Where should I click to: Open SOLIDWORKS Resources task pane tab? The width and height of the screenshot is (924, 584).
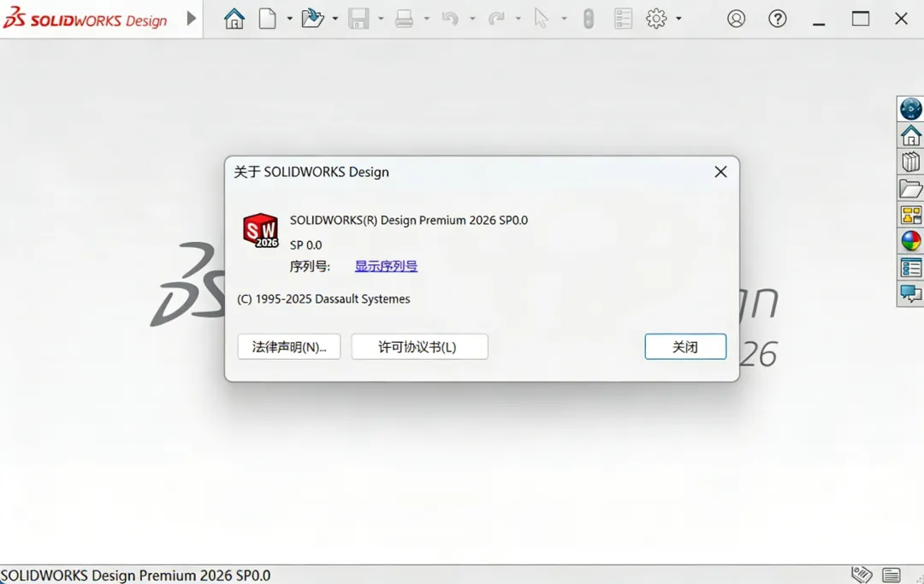pyautogui.click(x=910, y=135)
